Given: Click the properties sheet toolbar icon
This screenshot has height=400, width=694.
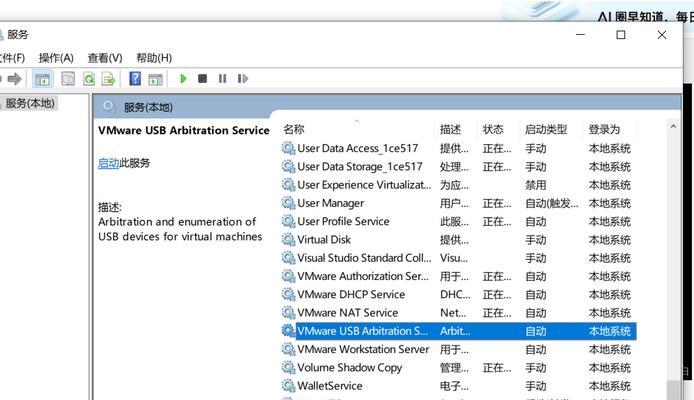Looking at the screenshot, I should [x=68, y=79].
